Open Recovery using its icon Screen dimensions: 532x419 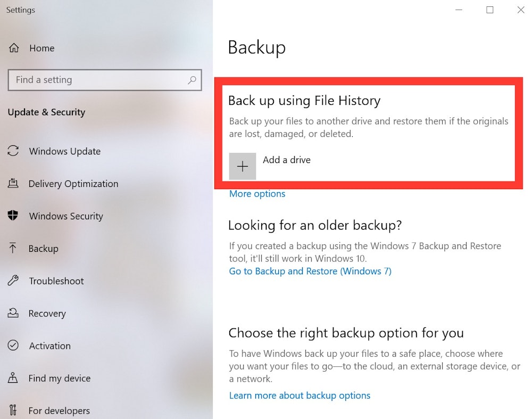coord(13,314)
